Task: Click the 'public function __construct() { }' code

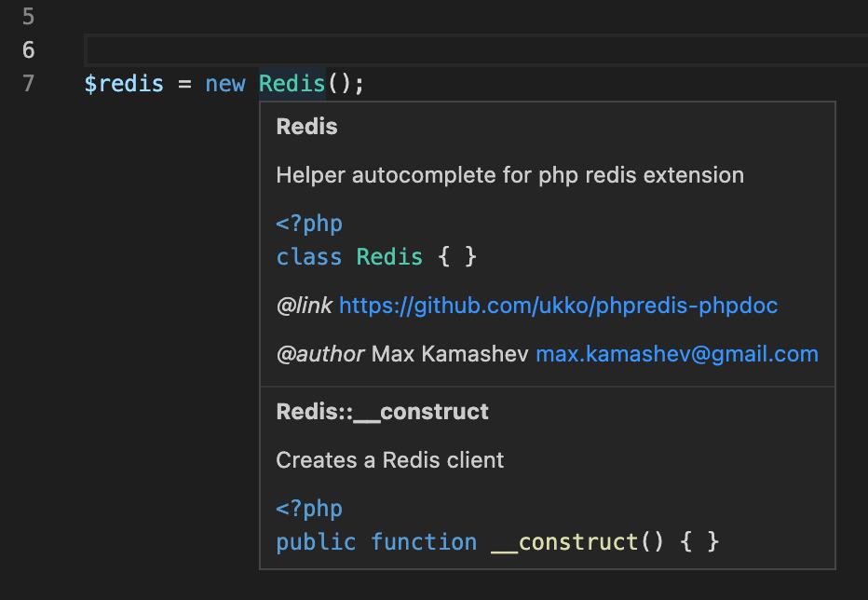Action: [497, 542]
